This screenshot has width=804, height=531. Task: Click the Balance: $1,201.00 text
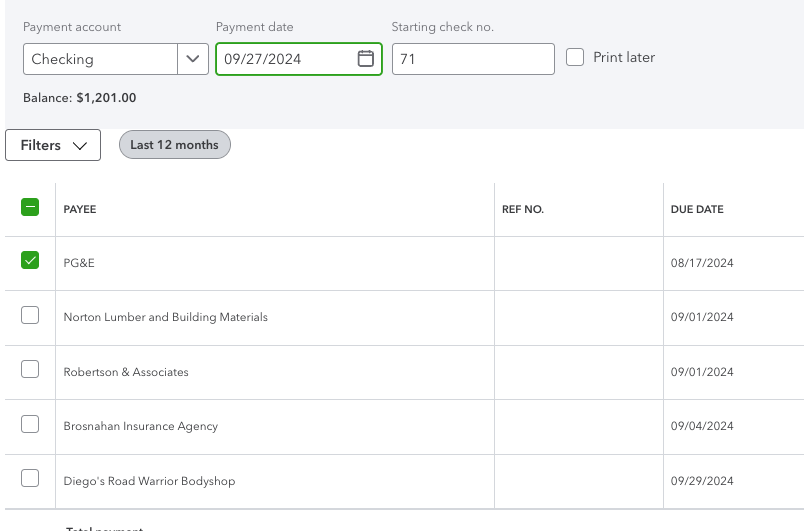[x=79, y=98]
